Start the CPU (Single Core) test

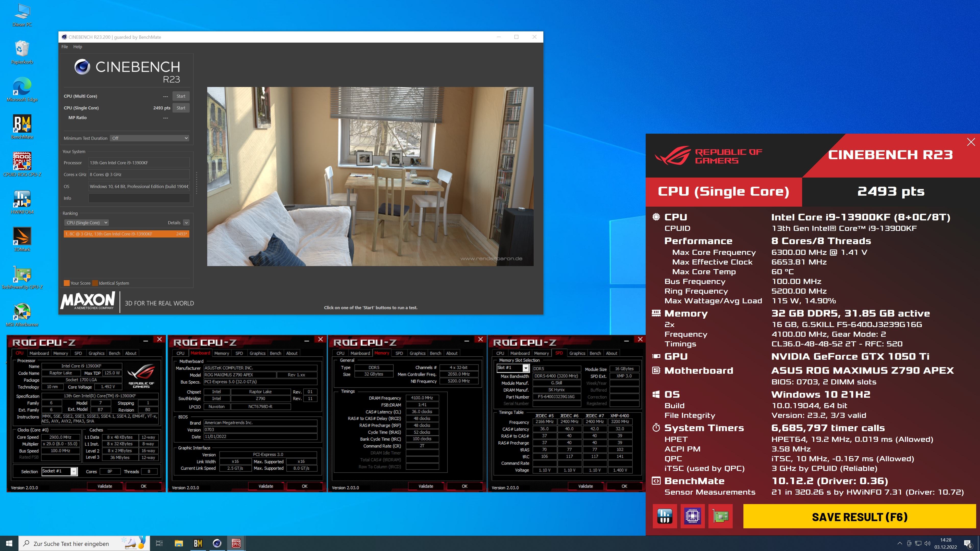[181, 108]
